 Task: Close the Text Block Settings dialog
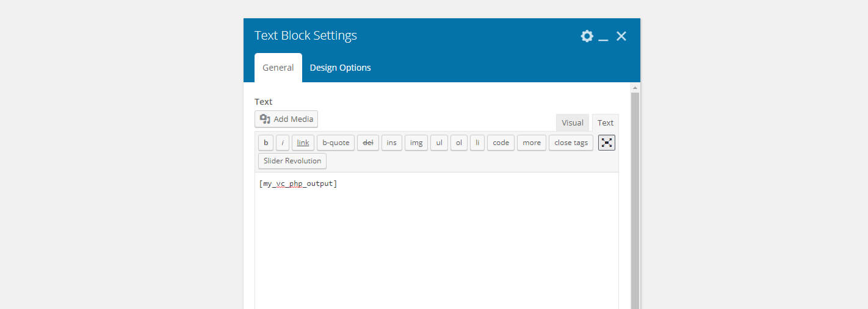click(621, 36)
